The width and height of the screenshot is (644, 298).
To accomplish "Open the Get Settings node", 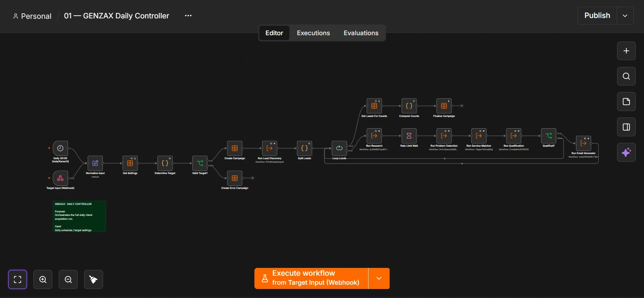I will 130,163.
